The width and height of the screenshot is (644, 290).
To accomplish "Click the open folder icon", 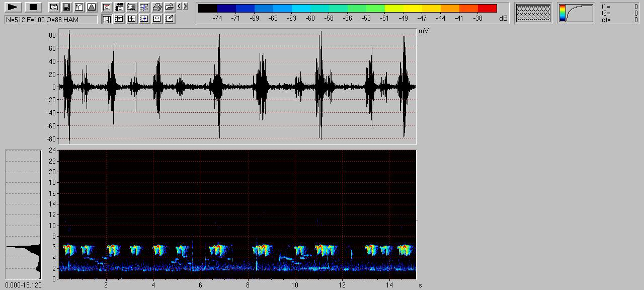I will coord(170,7).
